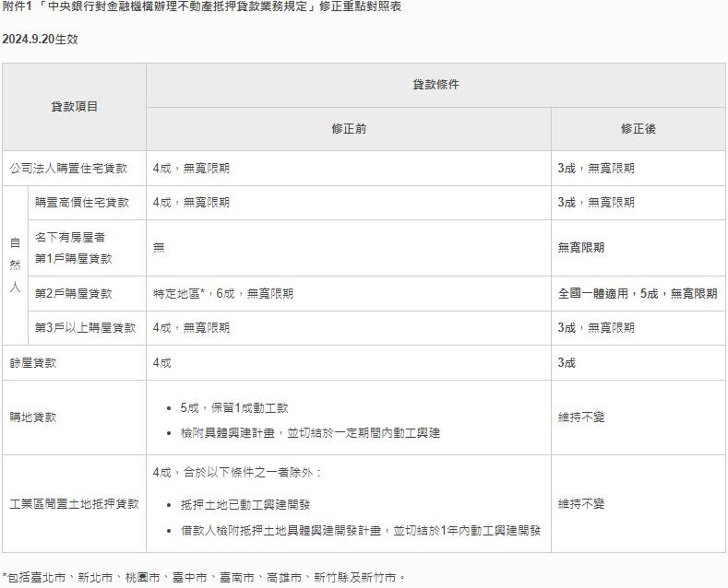Click the footnote starting *包括臺北市
Screen dimensions: 728x588
(203, 577)
